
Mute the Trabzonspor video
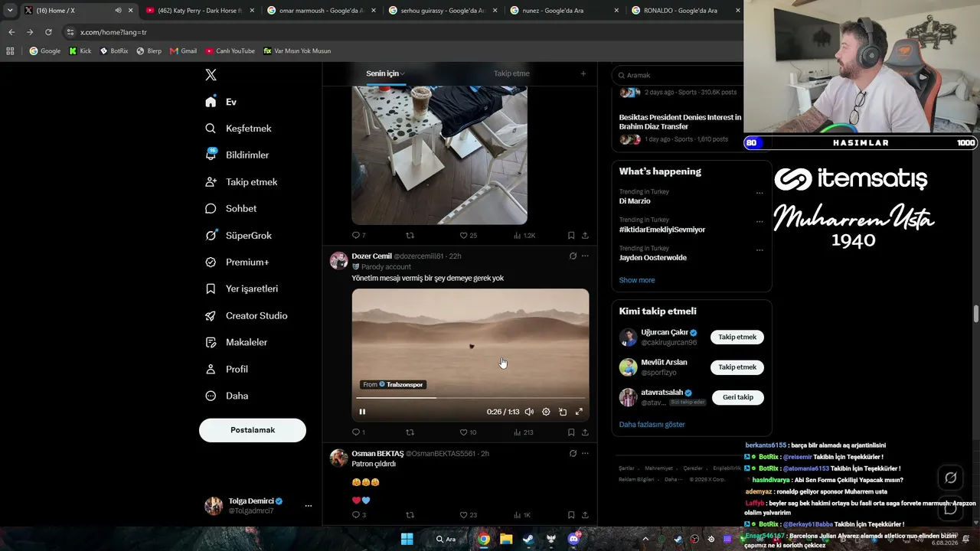pos(529,412)
